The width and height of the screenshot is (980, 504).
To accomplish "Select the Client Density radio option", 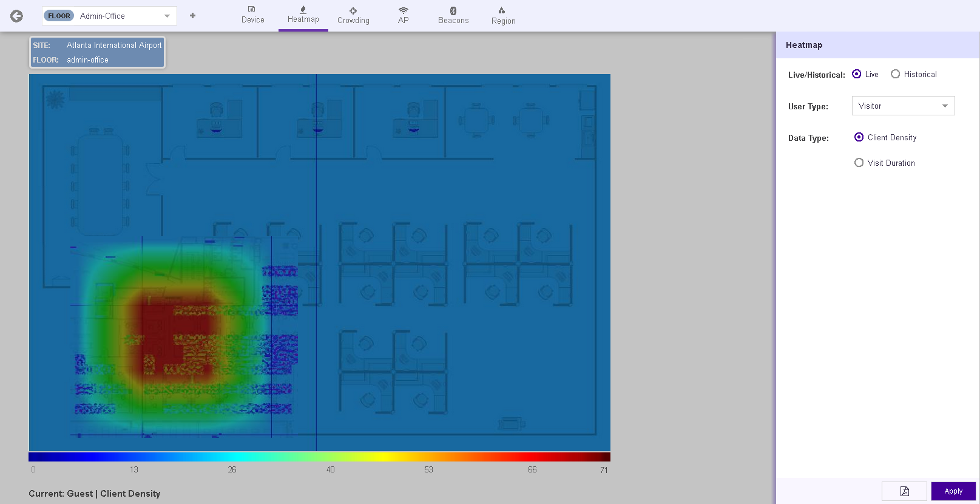I will 859,137.
